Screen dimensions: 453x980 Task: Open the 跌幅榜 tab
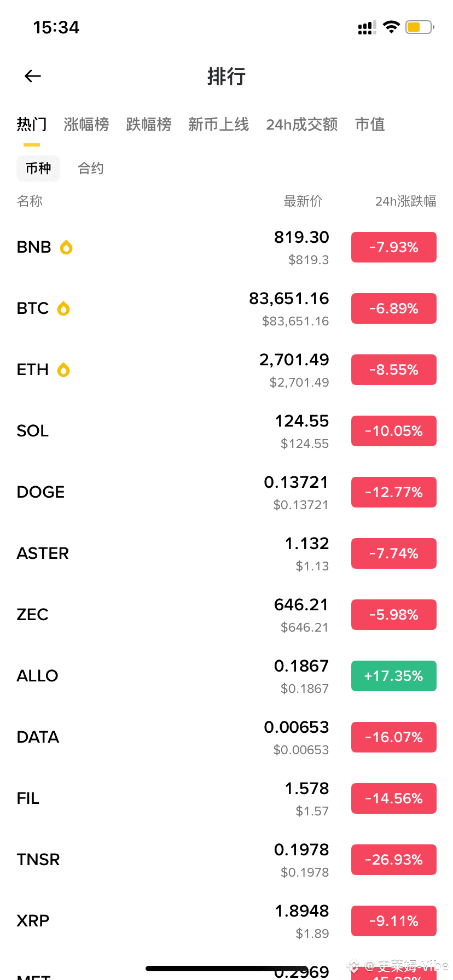[x=149, y=125]
